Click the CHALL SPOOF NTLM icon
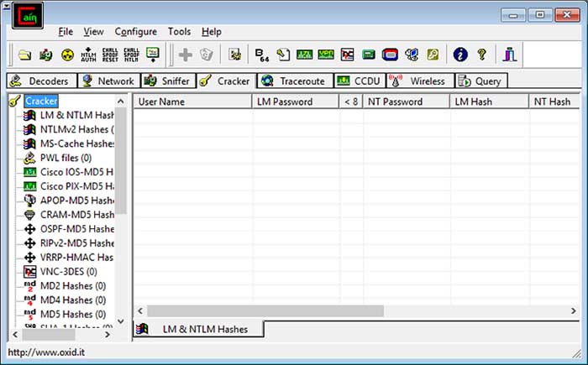The height and width of the screenshot is (365, 588). 131,55
